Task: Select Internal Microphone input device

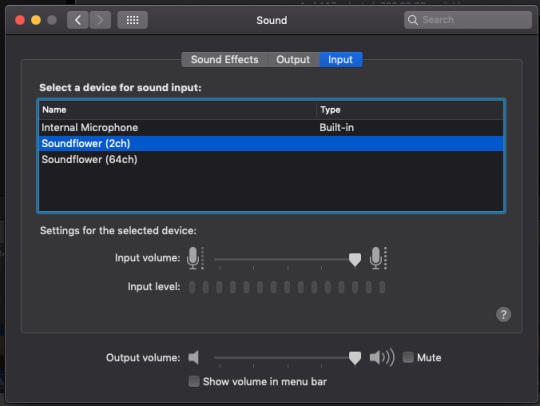Action: (271, 128)
